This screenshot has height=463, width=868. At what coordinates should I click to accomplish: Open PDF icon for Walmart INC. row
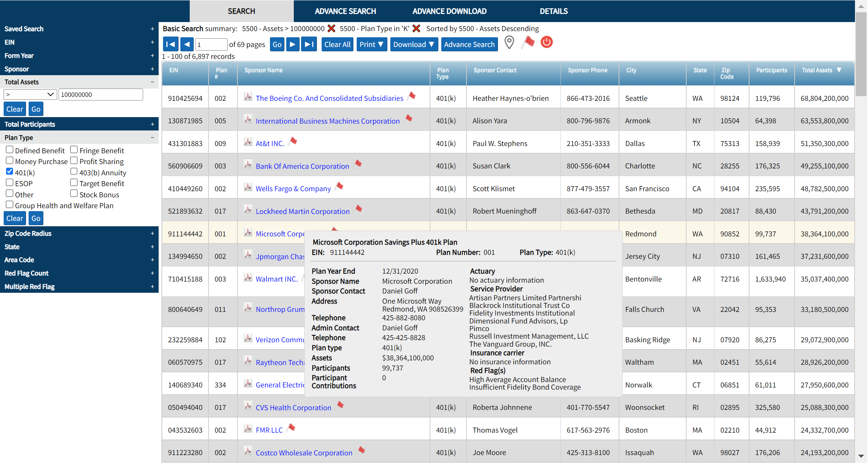pyautogui.click(x=248, y=278)
